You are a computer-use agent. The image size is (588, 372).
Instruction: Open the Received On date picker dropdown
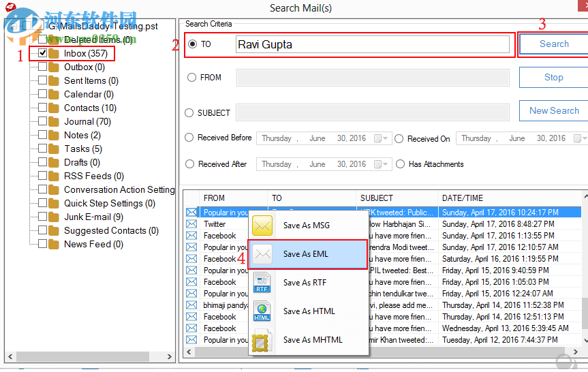pyautogui.click(x=581, y=138)
